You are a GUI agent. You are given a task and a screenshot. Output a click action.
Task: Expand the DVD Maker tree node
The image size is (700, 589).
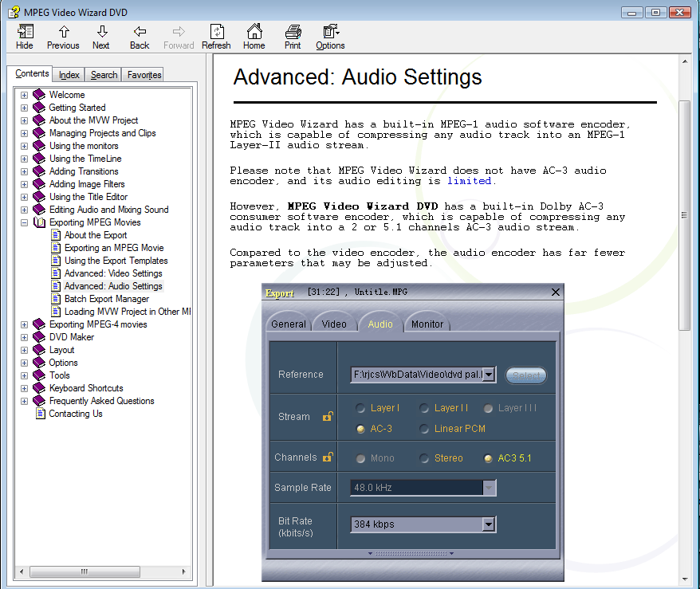pyautogui.click(x=25, y=337)
